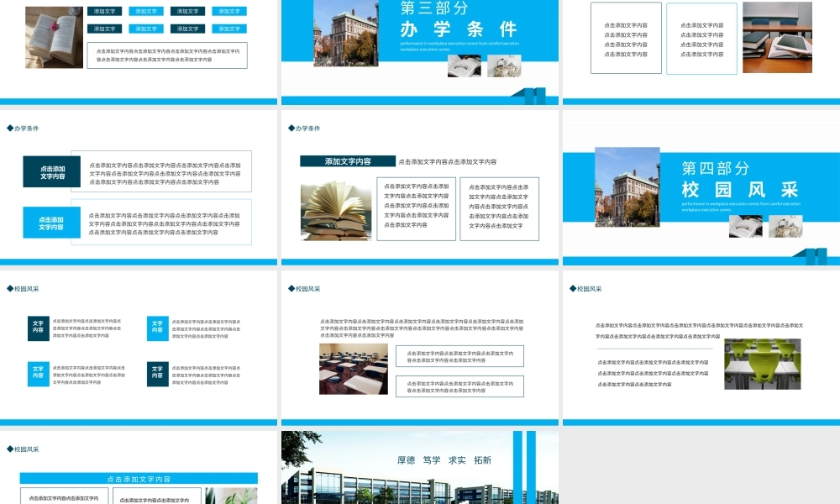
Task: Click the lower bordered text box beside classroom photo
Action: click(459, 386)
